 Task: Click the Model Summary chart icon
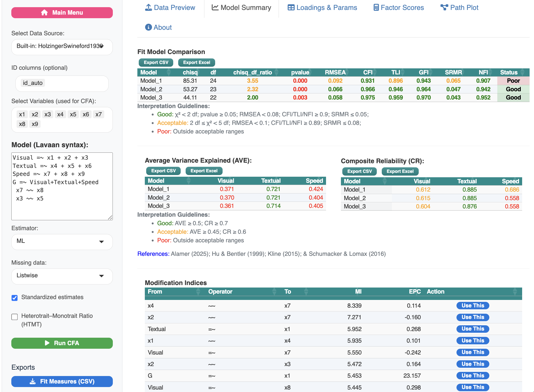(215, 7)
